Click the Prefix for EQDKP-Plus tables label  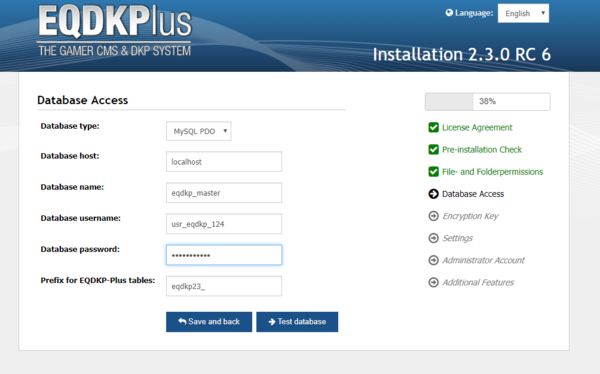(x=98, y=280)
